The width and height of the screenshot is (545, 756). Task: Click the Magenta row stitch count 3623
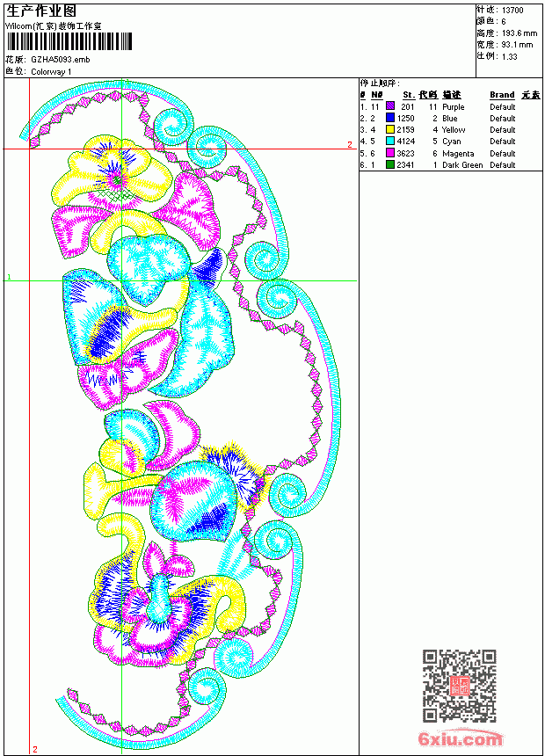tap(405, 153)
